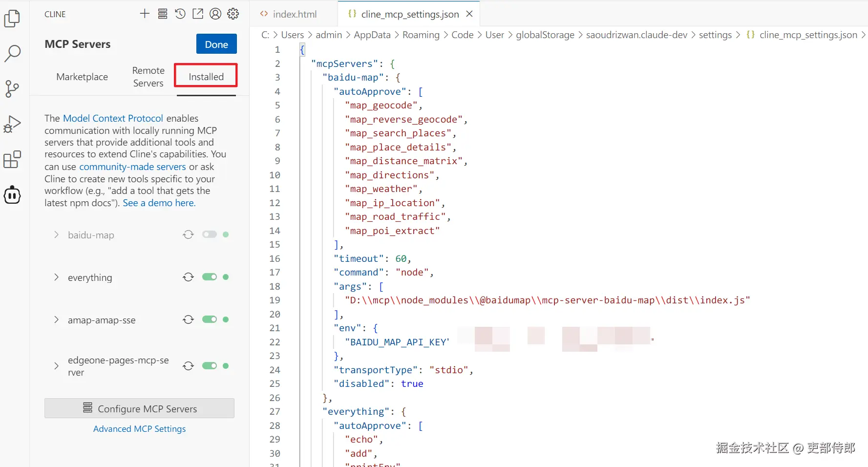Image resolution: width=868 pixels, height=467 pixels.
Task: Click the "echo" string in the editor
Action: pos(361,439)
